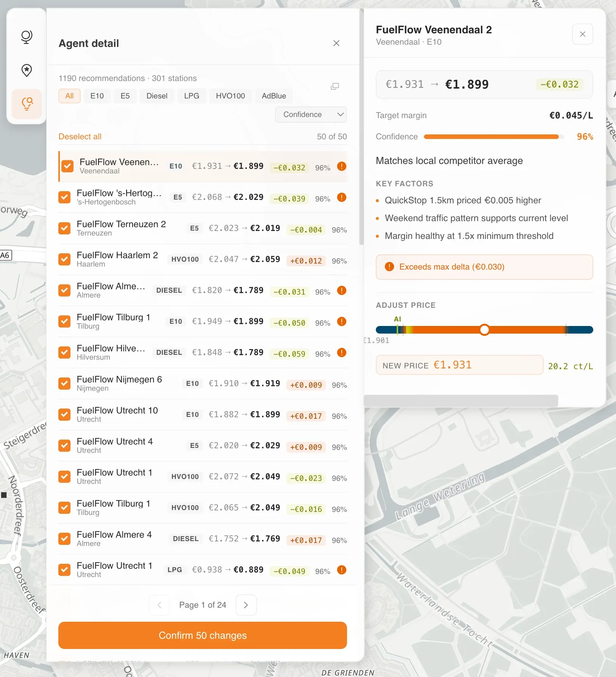
Task: Open the globe map view icon
Action: tap(27, 37)
